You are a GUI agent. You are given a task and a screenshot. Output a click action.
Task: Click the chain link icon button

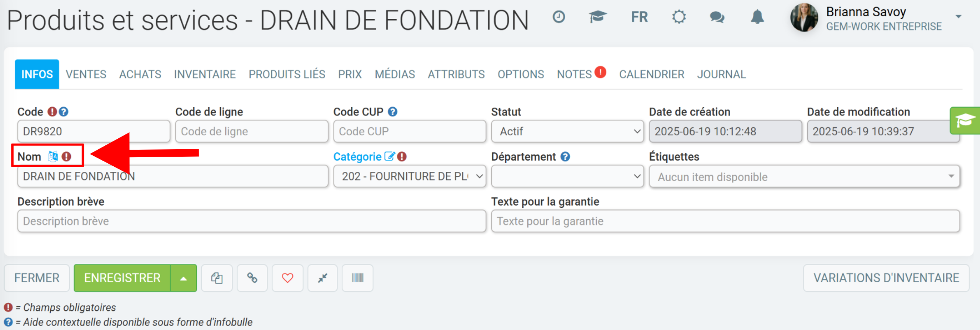(252, 278)
